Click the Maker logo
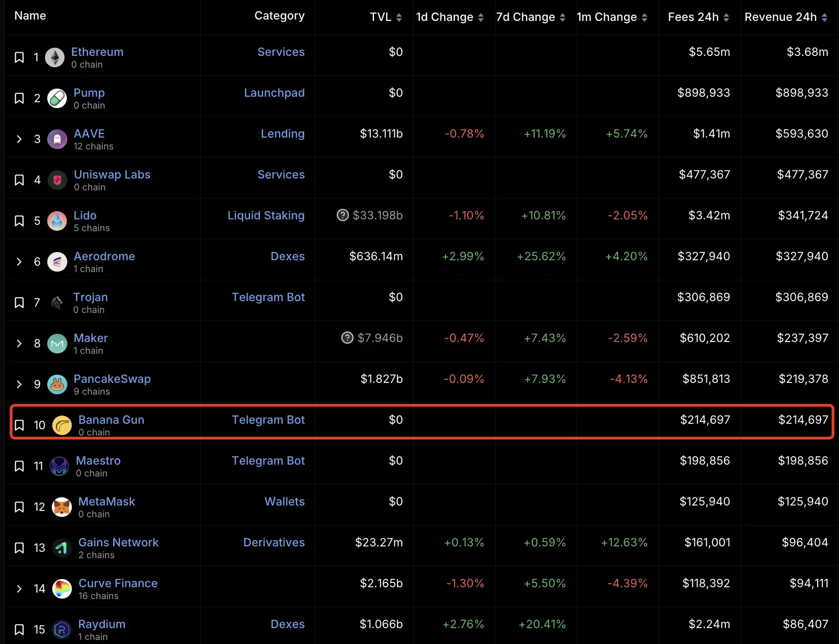Image resolution: width=839 pixels, height=644 pixels. [57, 344]
